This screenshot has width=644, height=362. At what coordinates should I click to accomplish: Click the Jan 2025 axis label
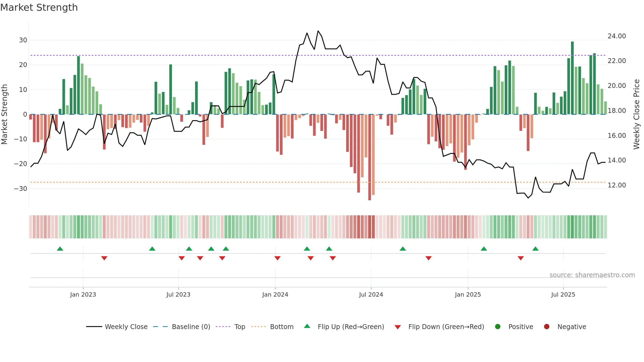point(468,295)
